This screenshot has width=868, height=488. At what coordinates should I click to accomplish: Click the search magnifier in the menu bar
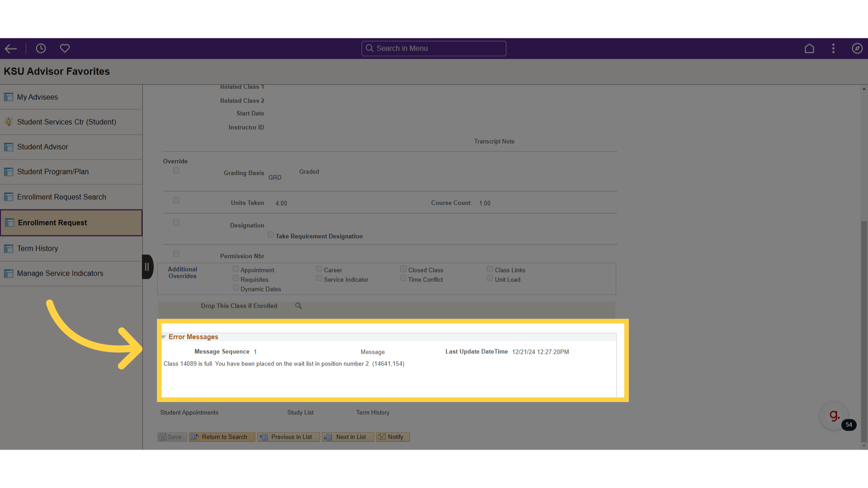pyautogui.click(x=369, y=48)
